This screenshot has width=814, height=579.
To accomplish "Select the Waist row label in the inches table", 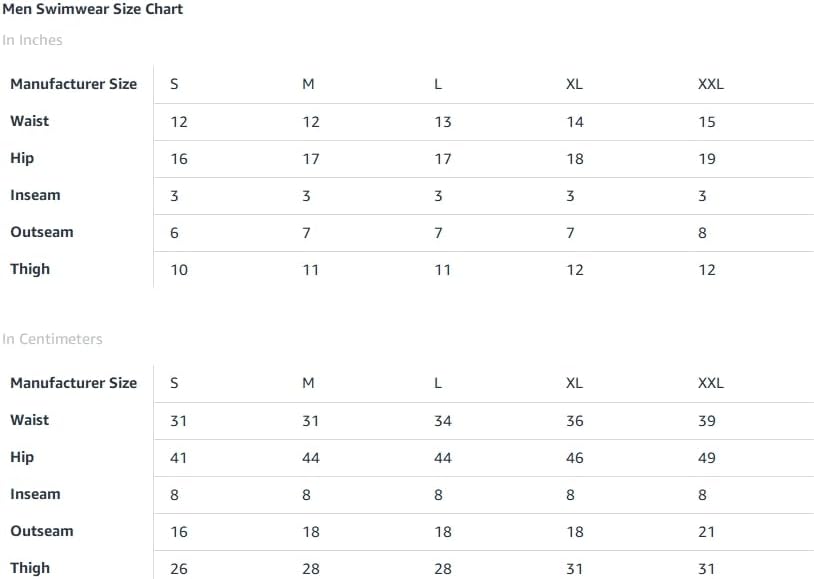I will (30, 121).
